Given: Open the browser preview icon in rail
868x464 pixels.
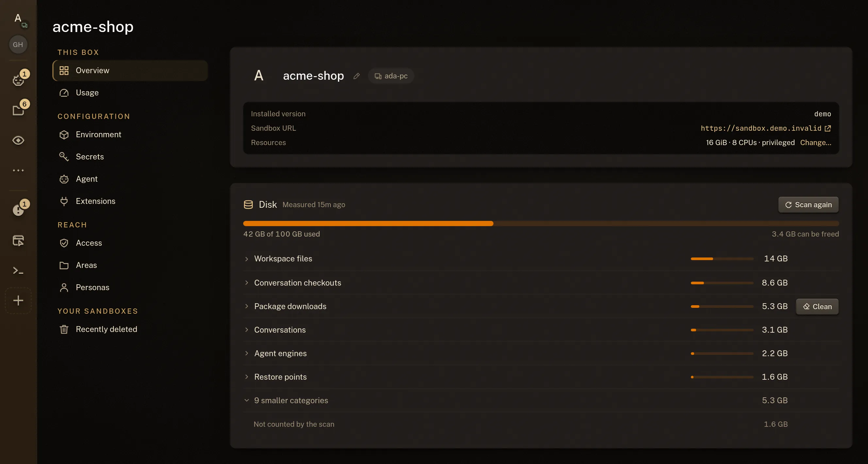Looking at the screenshot, I should [18, 240].
